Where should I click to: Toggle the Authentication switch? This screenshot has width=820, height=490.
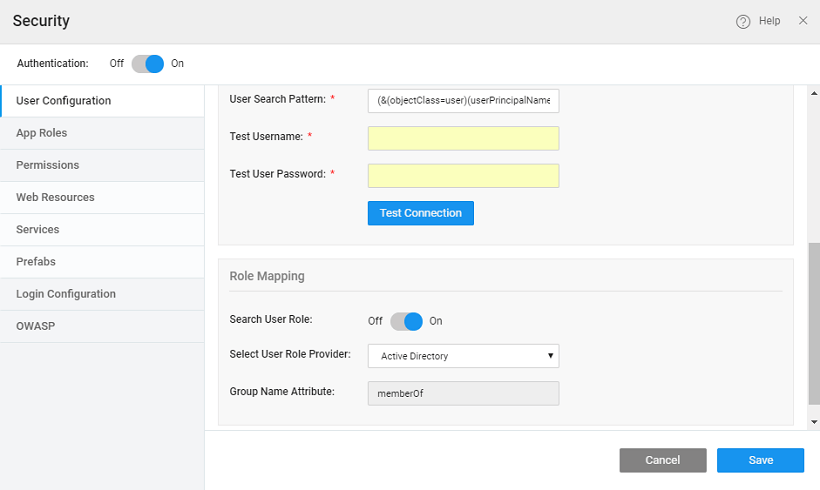tap(147, 63)
